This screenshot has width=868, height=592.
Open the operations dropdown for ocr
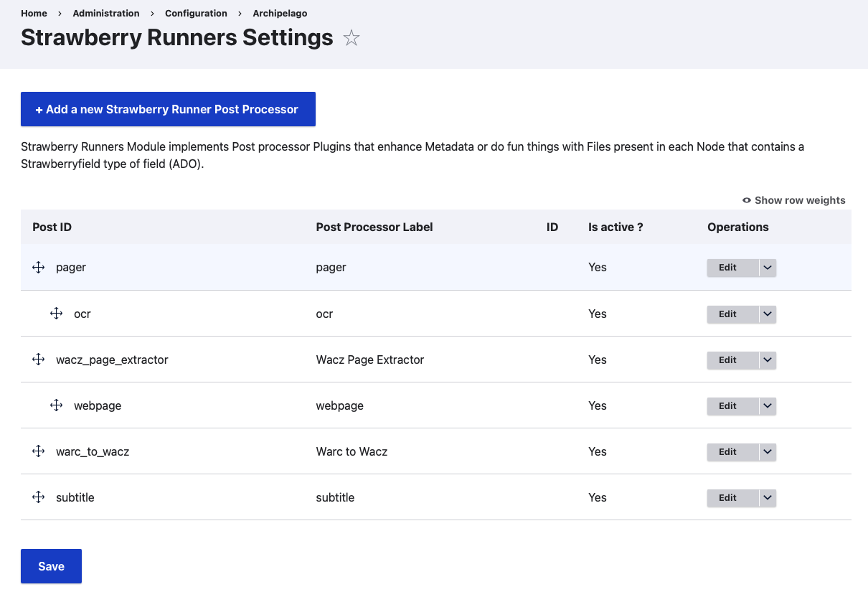tap(768, 314)
